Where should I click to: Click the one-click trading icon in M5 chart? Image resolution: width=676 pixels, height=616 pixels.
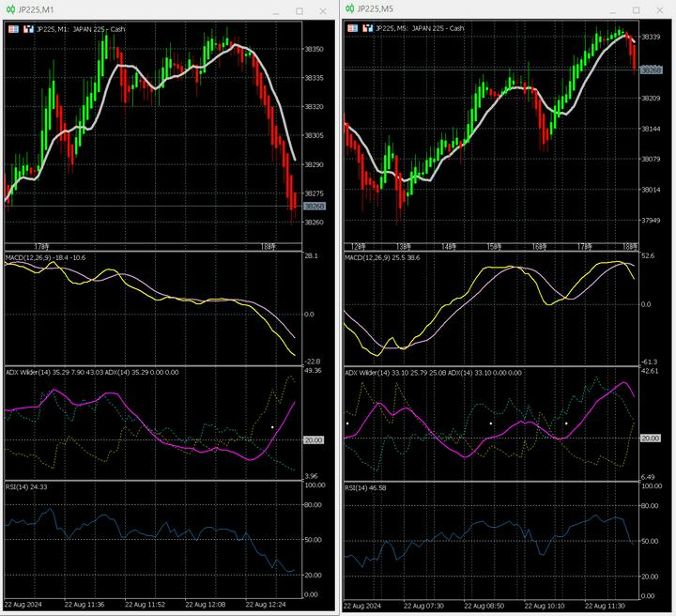pyautogui.click(x=354, y=28)
